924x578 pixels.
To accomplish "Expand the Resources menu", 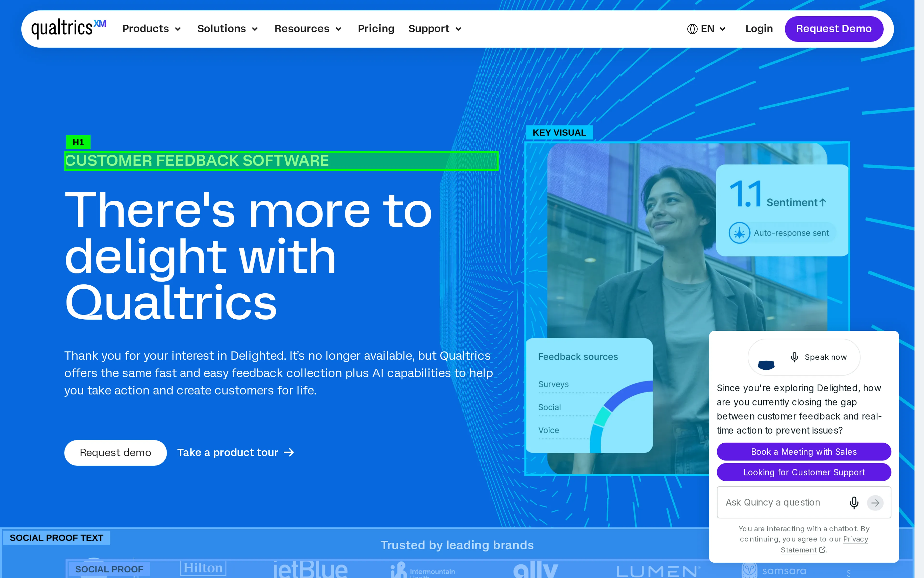I will [x=308, y=29].
